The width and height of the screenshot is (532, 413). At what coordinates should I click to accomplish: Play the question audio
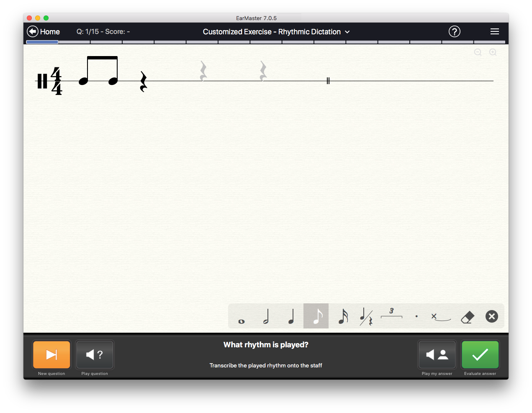tap(95, 354)
